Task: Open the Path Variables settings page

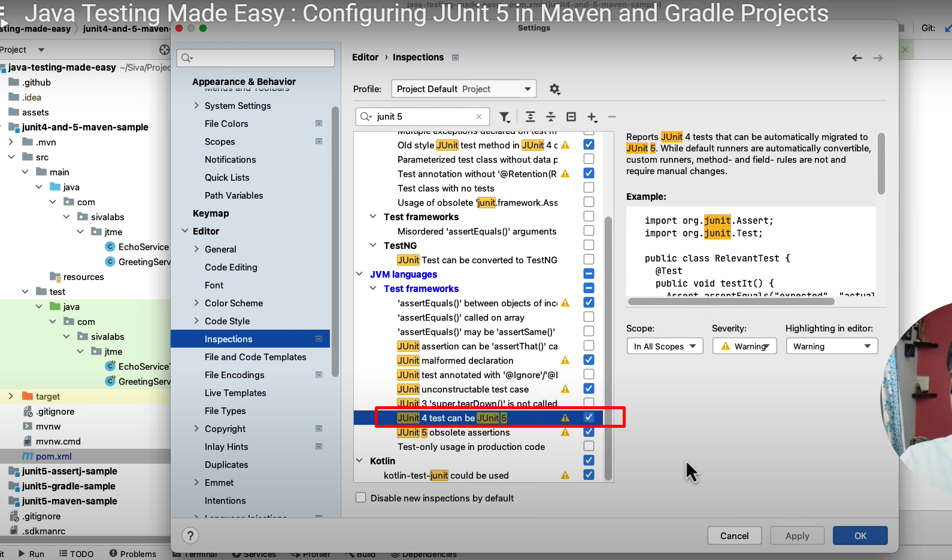Action: click(234, 196)
